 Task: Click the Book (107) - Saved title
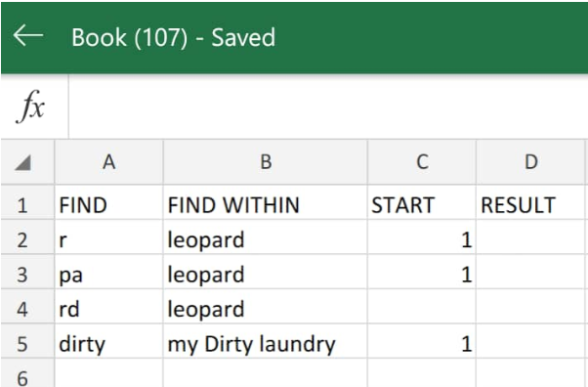coord(173,37)
